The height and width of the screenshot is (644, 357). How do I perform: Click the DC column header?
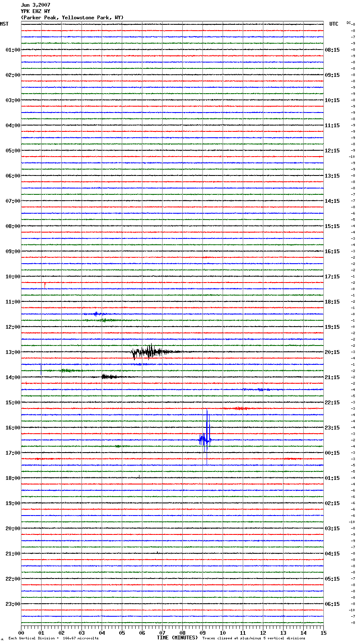point(349,23)
